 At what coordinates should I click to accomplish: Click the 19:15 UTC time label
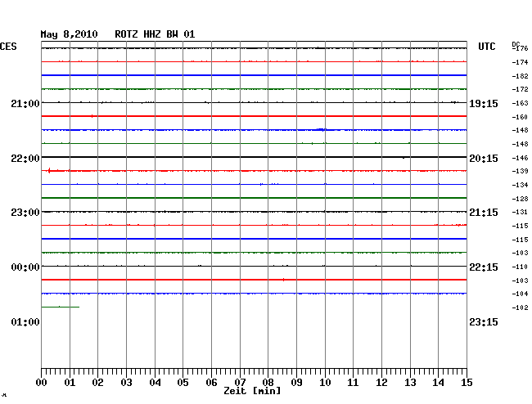(484, 103)
